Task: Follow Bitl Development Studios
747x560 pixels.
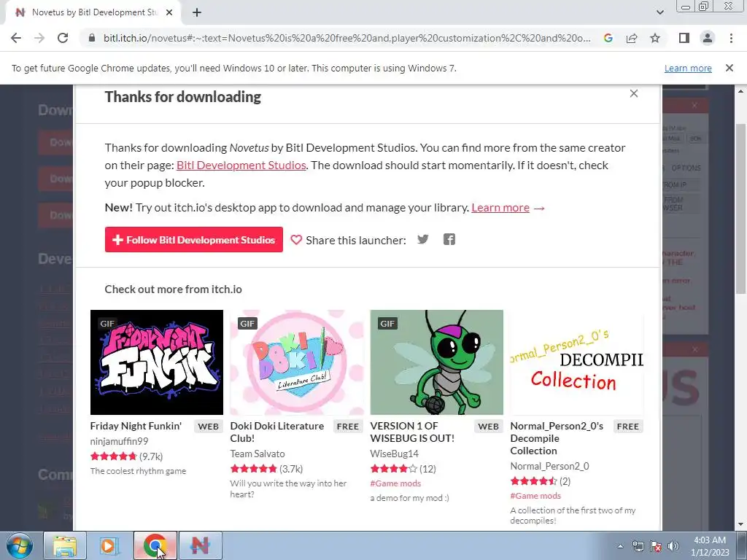Action: pos(194,239)
